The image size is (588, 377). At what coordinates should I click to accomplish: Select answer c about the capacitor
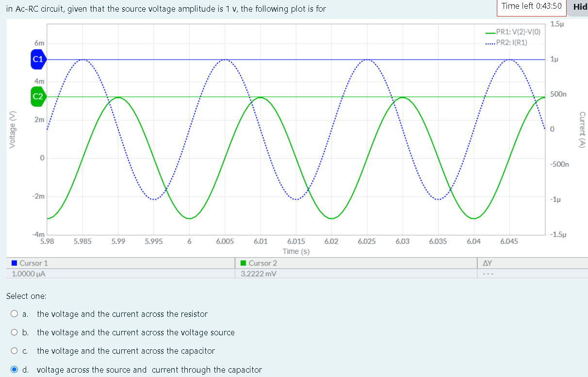[15, 350]
